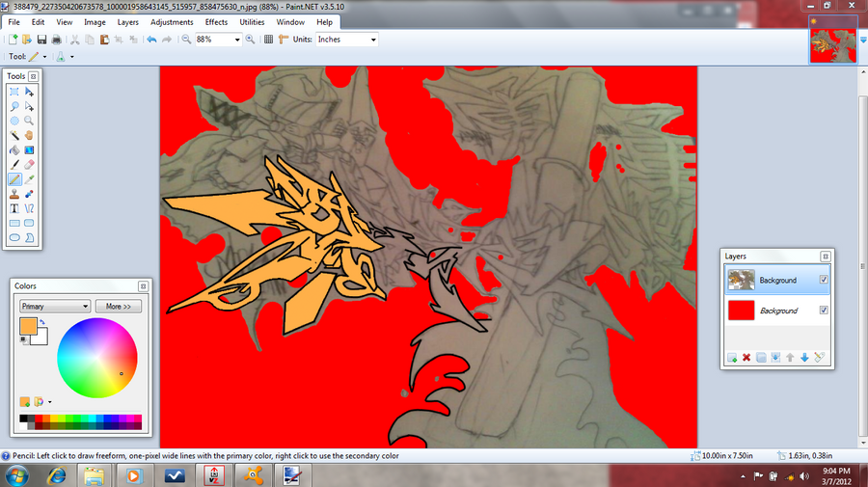Pick the Ellipse Select tool
The image size is (868, 487).
pos(14,121)
